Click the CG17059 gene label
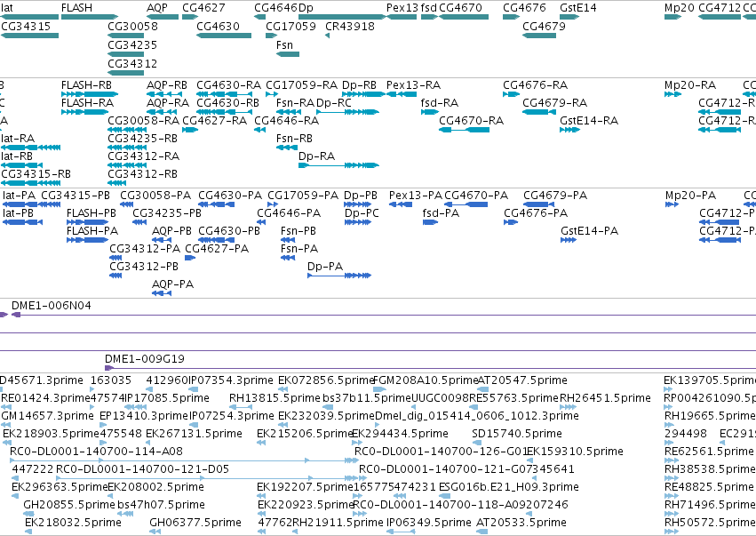This screenshot has height=536, width=756. click(290, 26)
